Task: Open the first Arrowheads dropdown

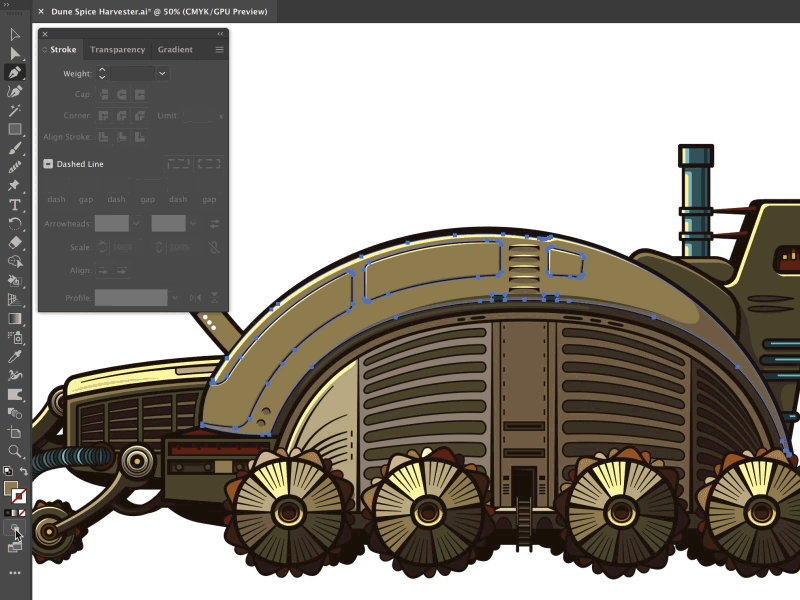Action: [136, 223]
